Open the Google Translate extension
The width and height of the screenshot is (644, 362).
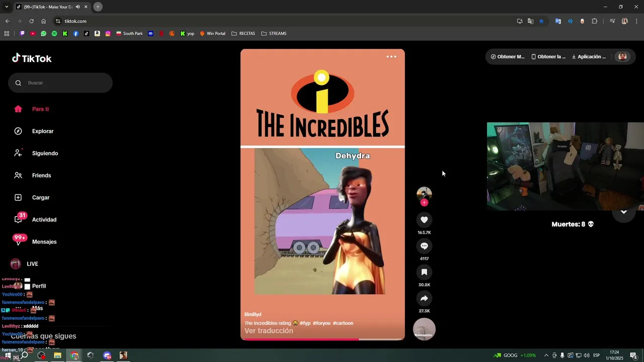pyautogui.click(x=558, y=21)
